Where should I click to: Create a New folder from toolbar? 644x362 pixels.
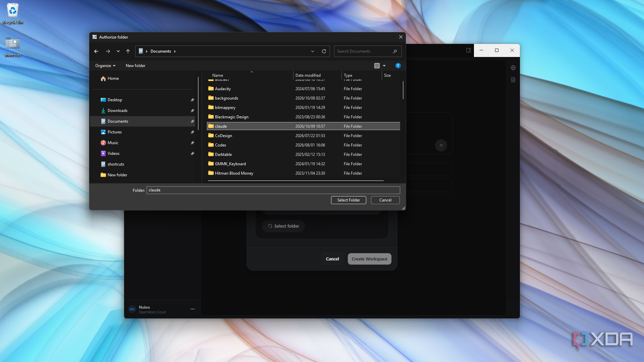[x=136, y=66]
